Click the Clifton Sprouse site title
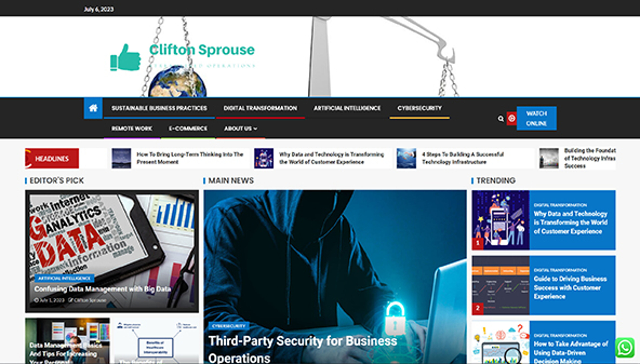 pyautogui.click(x=202, y=50)
